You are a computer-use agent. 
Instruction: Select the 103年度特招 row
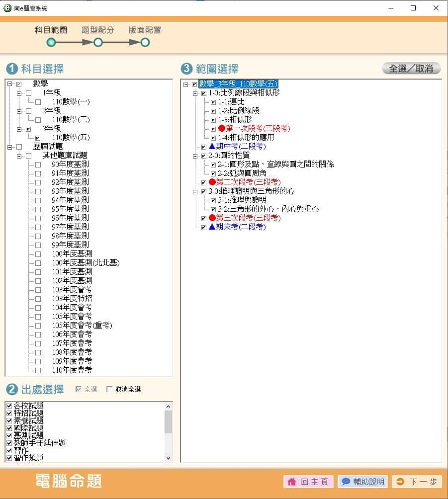[x=72, y=298]
